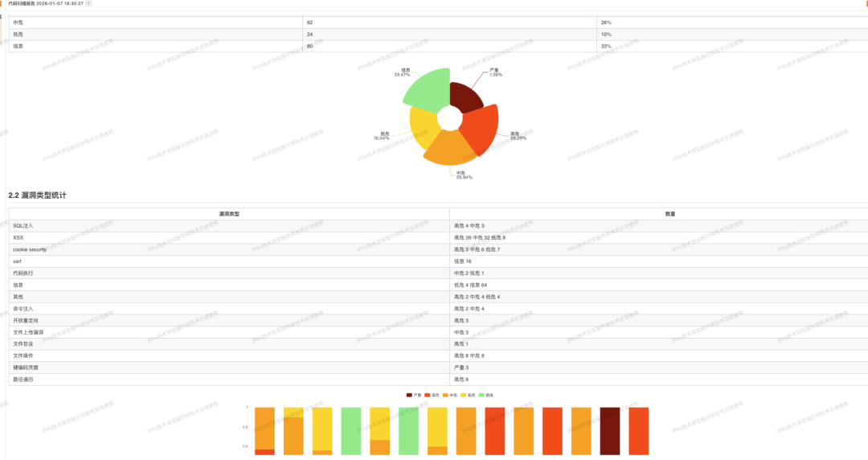Screen dimensions: 868x460
Task: Click the small badge after the report timestamp
Action: click(88, 3)
